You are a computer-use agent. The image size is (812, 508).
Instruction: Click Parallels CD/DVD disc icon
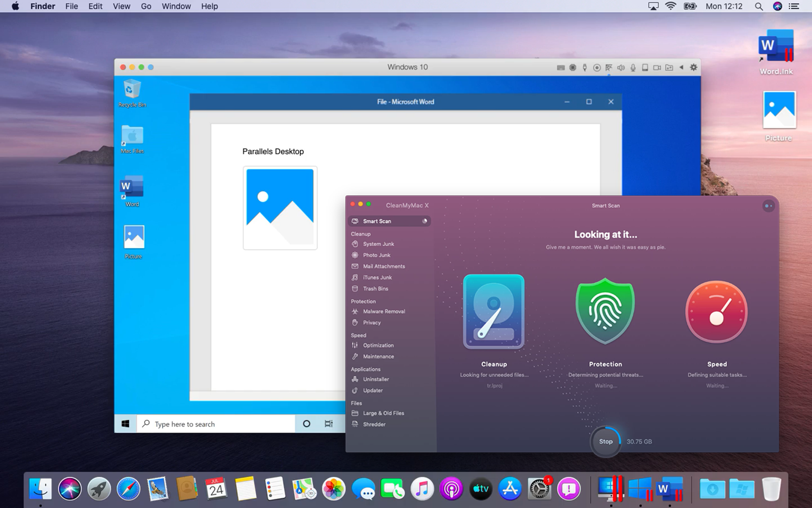coord(597,68)
